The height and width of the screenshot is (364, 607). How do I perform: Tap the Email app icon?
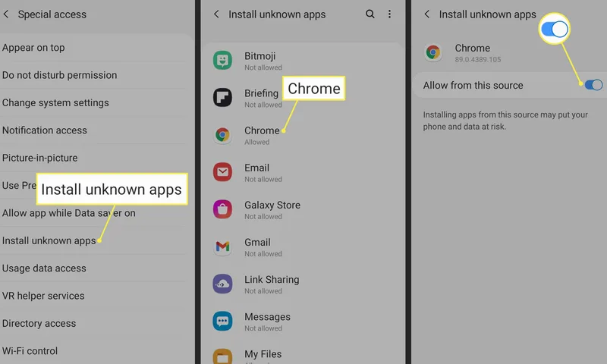[x=222, y=172]
